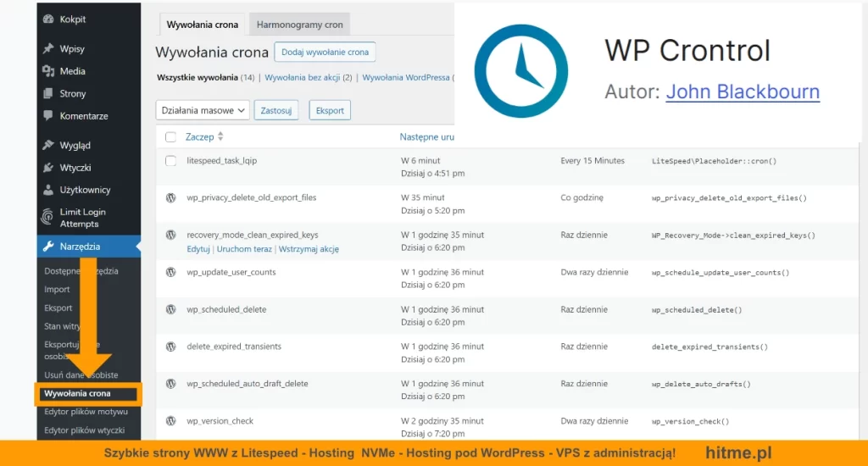Image resolution: width=868 pixels, height=466 pixels.
Task: Click WordPress logo beside wp_privacy_delete_old_export_files
Action: (170, 197)
